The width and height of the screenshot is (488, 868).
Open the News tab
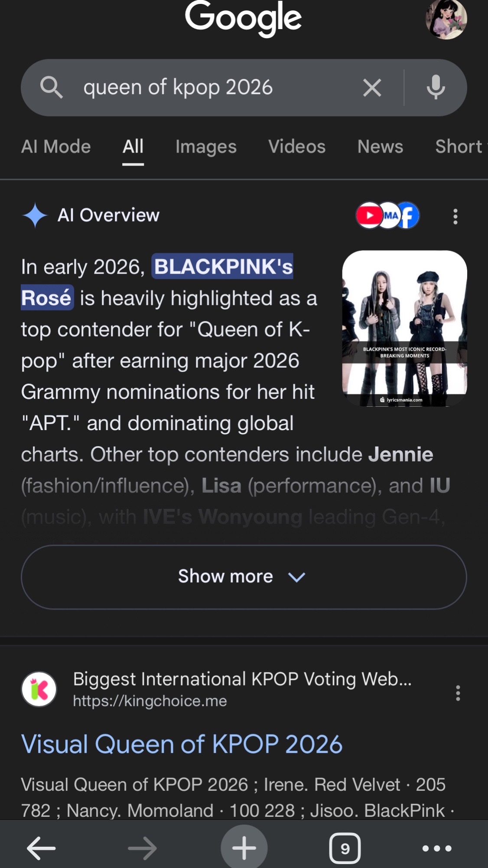pyautogui.click(x=380, y=147)
